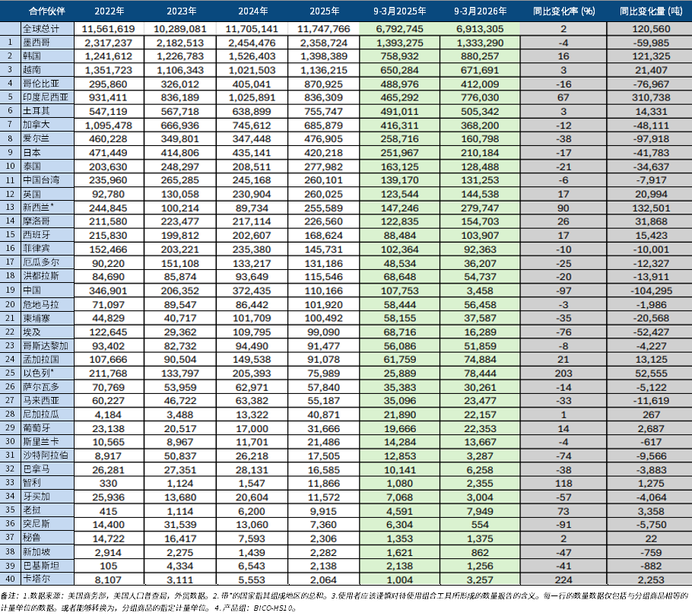
Task: Select the 老挝 row label
Action: coord(32,510)
